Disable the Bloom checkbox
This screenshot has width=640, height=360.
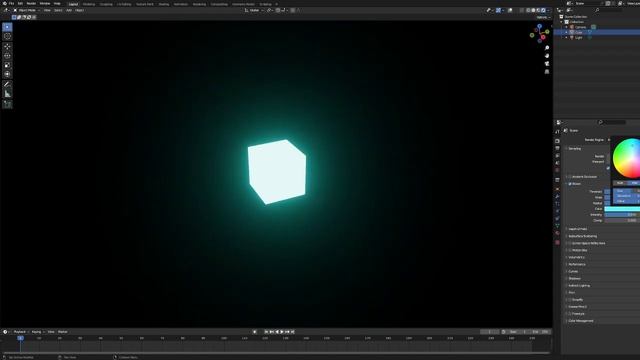[570, 184]
